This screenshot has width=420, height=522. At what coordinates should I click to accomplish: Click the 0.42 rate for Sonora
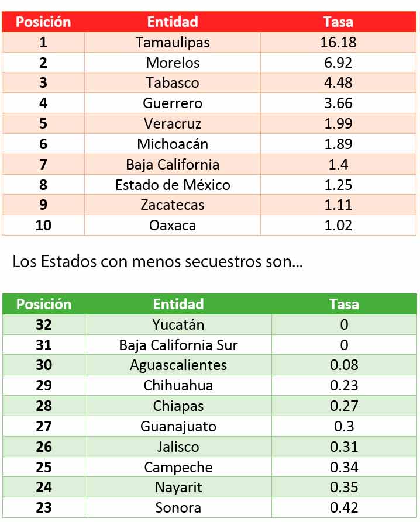point(344,507)
